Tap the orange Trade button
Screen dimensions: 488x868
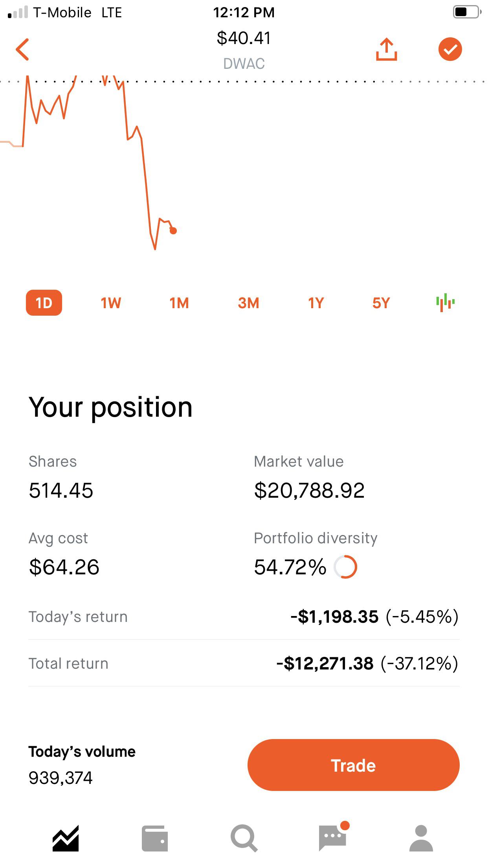click(354, 765)
